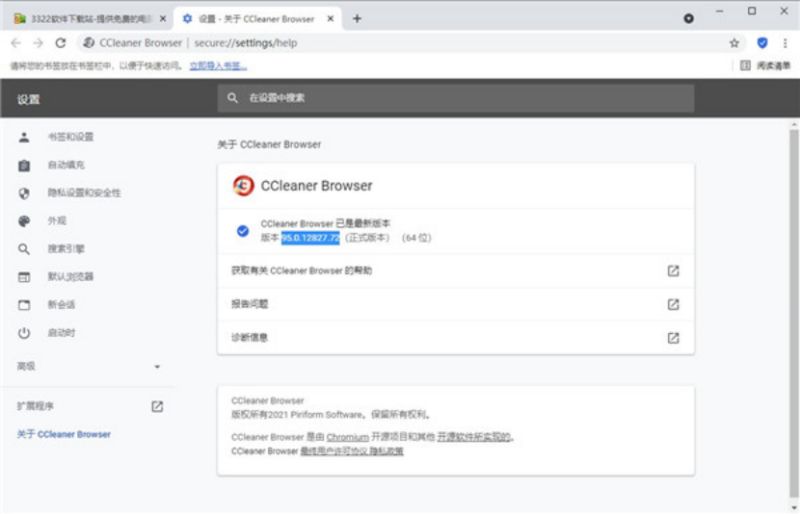Click the magnifier icon beside 搜索引擎
The height and width of the screenshot is (514, 800).
(x=24, y=249)
